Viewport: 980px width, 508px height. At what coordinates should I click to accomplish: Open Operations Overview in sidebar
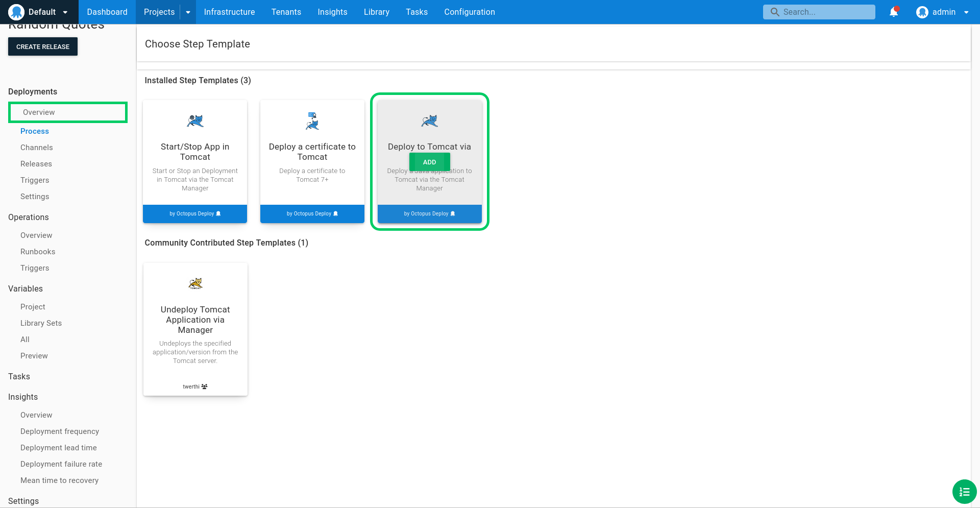(x=36, y=235)
